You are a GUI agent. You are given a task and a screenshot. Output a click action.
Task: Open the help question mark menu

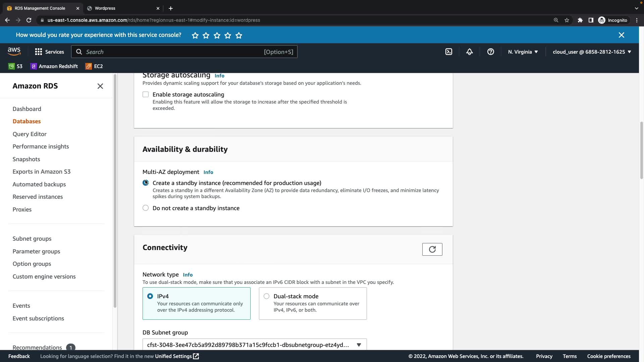point(490,52)
